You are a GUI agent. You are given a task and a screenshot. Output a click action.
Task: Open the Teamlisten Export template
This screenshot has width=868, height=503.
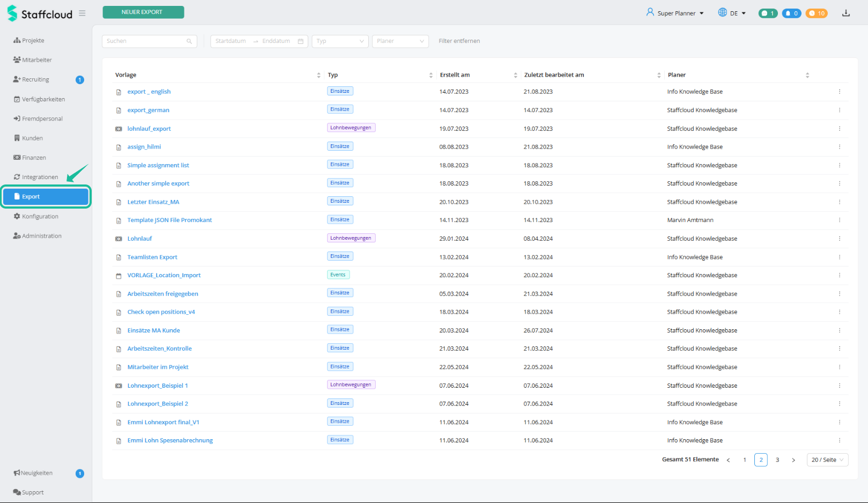[152, 257]
